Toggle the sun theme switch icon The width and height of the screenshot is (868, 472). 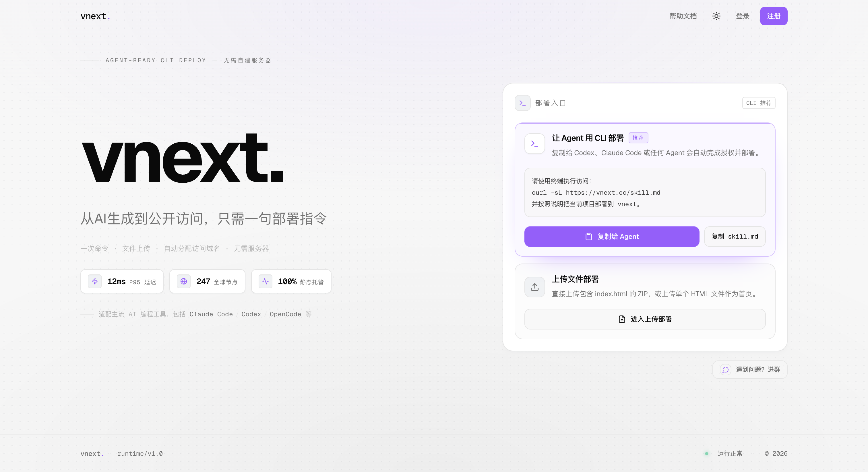tap(716, 16)
